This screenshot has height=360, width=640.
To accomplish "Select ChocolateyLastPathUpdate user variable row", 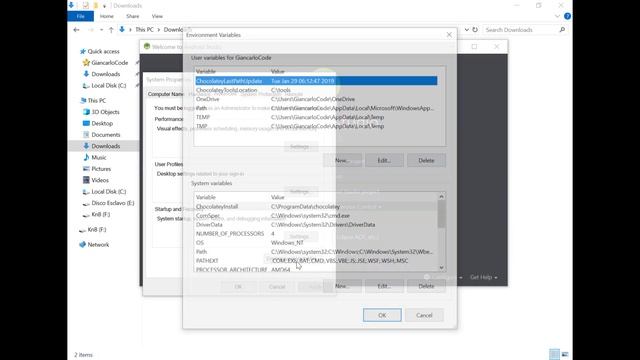I will click(x=316, y=81).
